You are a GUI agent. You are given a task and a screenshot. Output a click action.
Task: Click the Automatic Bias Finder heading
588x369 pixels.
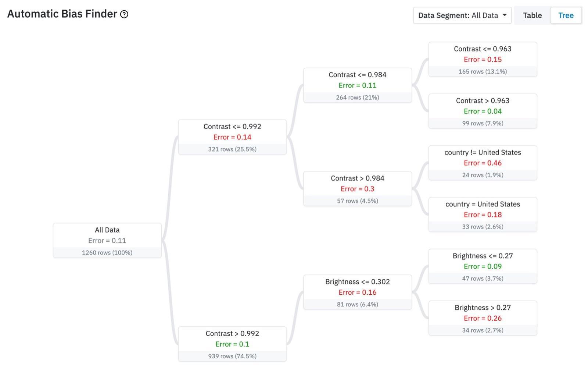[x=62, y=14]
